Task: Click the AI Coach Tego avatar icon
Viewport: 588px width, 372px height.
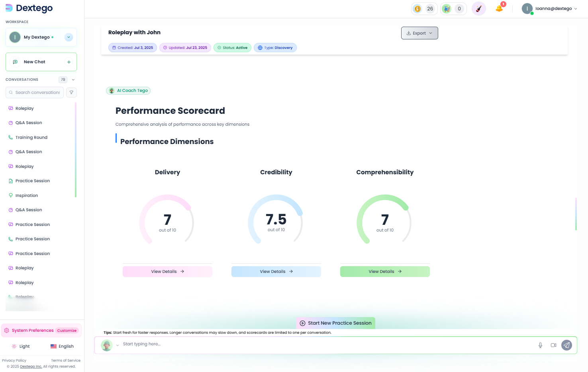Action: (112, 91)
